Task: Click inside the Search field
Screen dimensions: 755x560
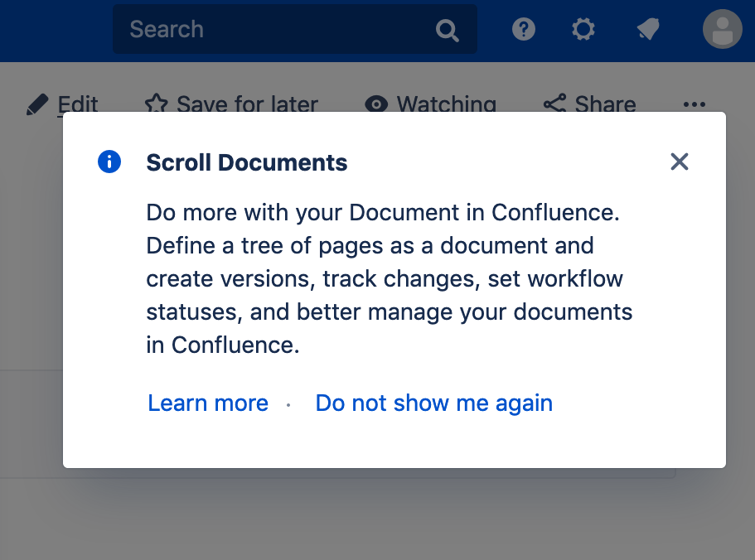Action: tap(249, 29)
